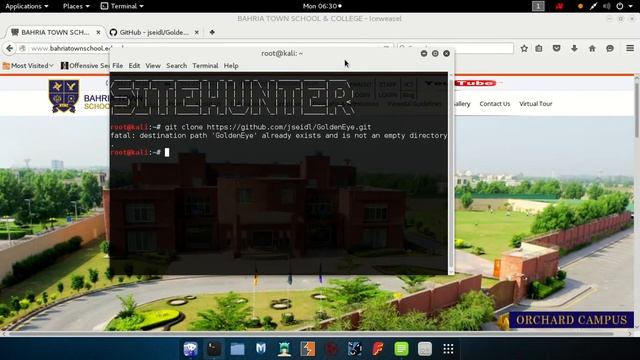Open the gray dock app beside Show Applications
640x360 pixels.
click(425, 349)
